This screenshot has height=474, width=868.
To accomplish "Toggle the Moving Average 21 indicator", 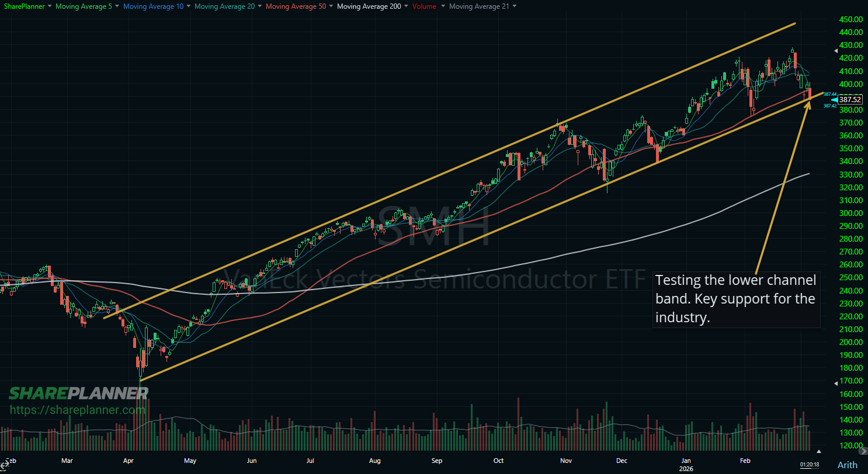I will tap(479, 6).
